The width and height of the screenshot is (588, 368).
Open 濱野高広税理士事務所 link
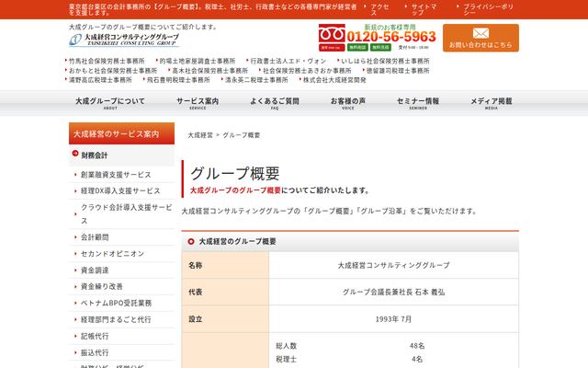[x=100, y=80]
